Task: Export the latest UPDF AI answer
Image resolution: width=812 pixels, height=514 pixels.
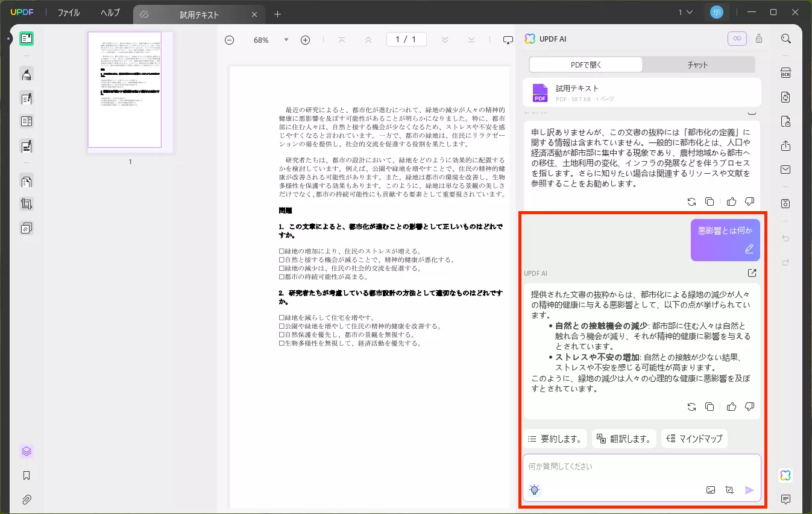Action: (x=752, y=273)
